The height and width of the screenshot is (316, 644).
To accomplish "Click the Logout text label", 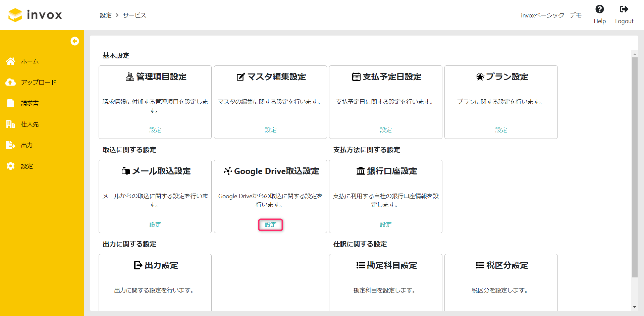I will tap(624, 21).
